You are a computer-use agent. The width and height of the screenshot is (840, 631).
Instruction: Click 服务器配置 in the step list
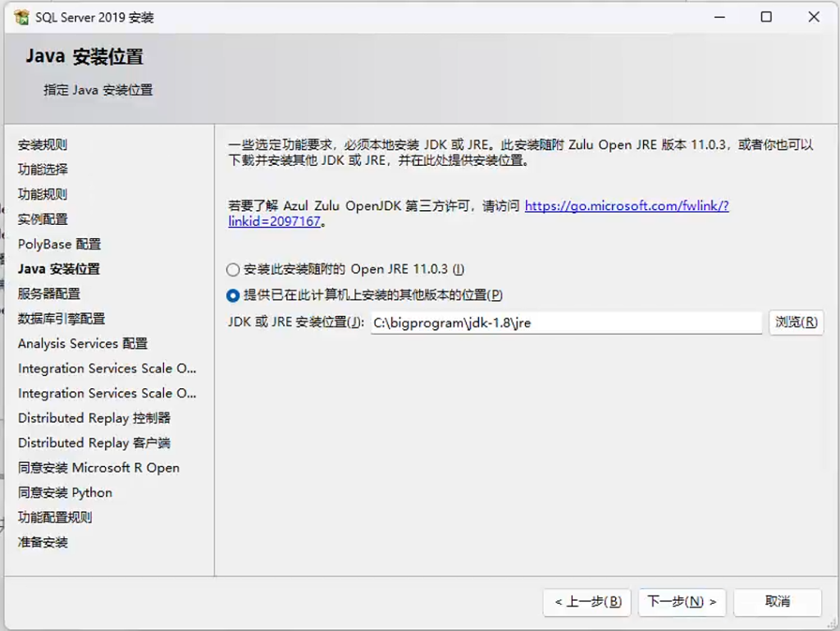tap(48, 294)
